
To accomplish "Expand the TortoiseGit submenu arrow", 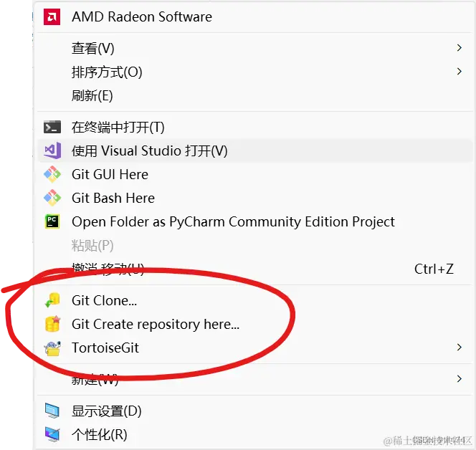I will coord(459,348).
